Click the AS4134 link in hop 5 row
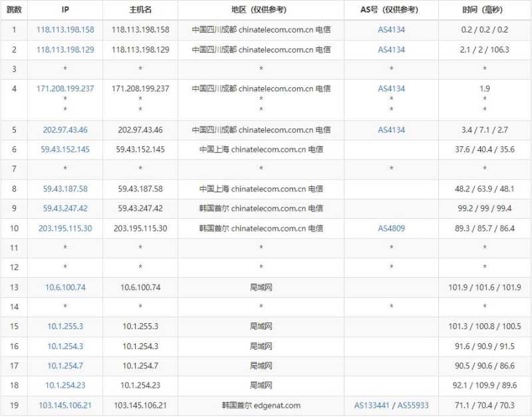The width and height of the screenshot is (532, 417). pyautogui.click(x=391, y=130)
